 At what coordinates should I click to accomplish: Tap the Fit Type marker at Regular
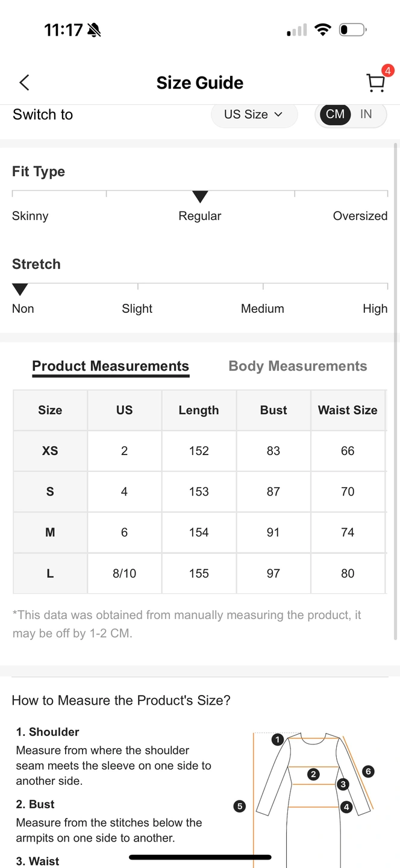[x=200, y=197]
